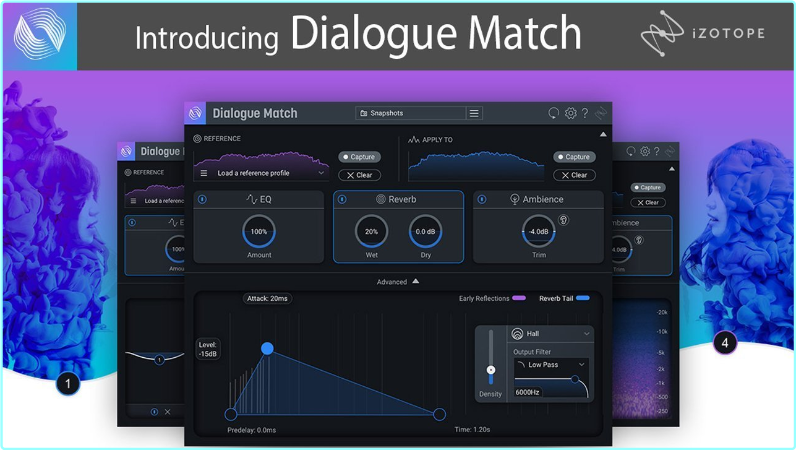Image resolution: width=796 pixels, height=450 pixels.
Task: Open Load a reference profile dropdown
Action: click(x=271, y=173)
